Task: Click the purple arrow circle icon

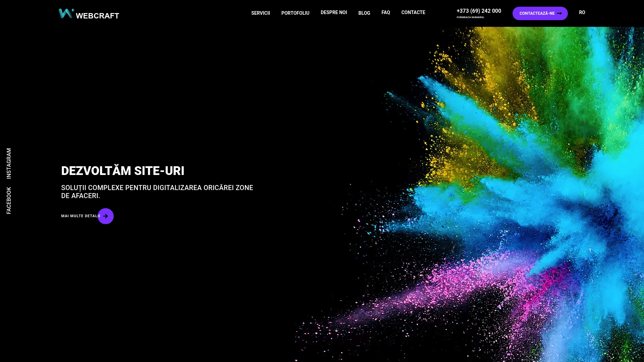Action: 106,216
